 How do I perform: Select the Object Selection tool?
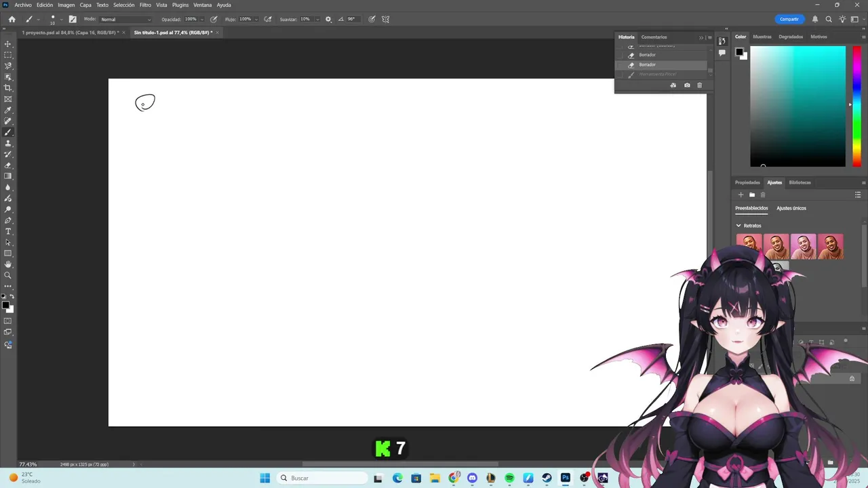tap(8, 77)
